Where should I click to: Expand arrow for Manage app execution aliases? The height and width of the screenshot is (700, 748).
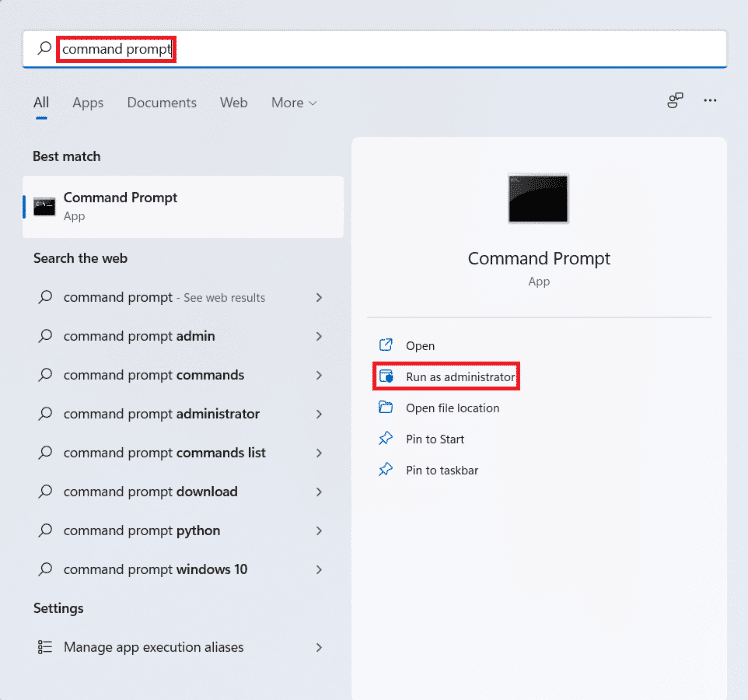tap(319, 647)
